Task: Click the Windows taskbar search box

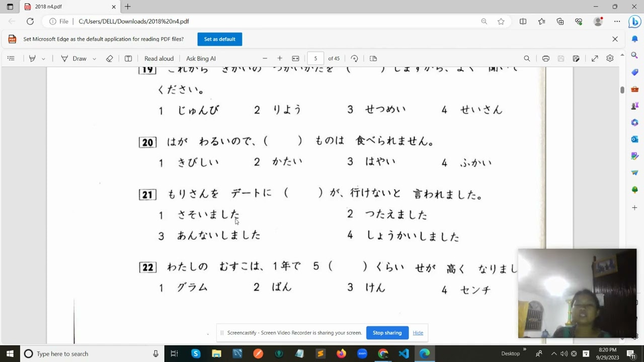Action: coord(92,353)
